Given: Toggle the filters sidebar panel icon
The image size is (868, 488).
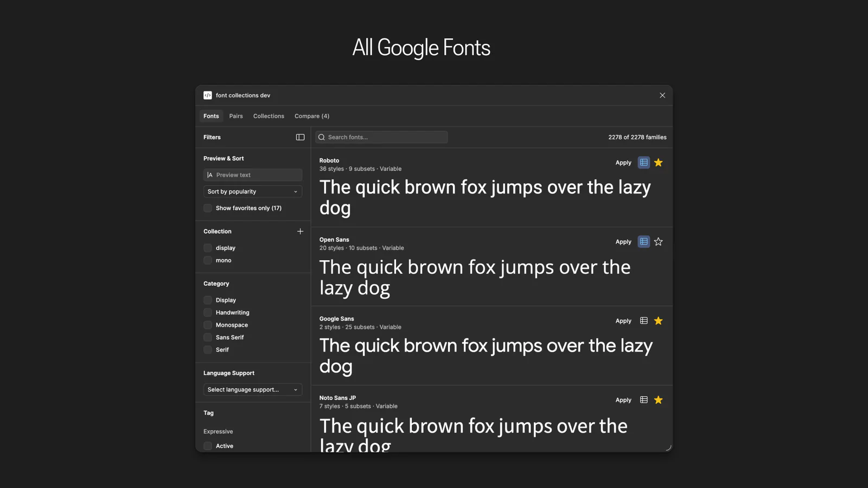Looking at the screenshot, I should tap(300, 137).
